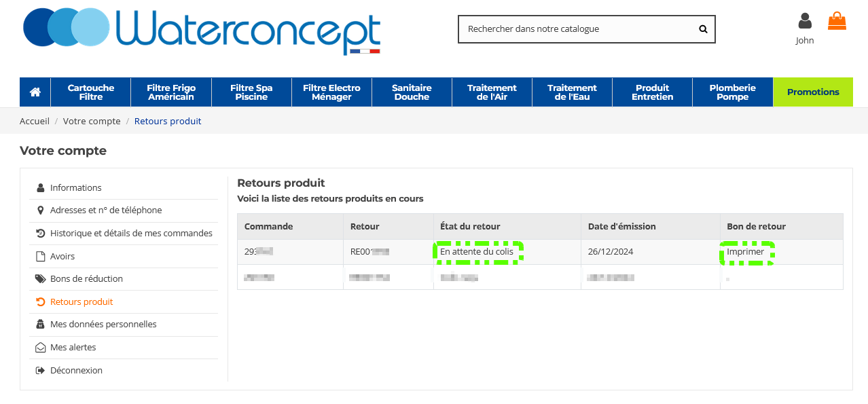
Task: Open the Traitement de l'Eau menu
Action: [x=572, y=92]
